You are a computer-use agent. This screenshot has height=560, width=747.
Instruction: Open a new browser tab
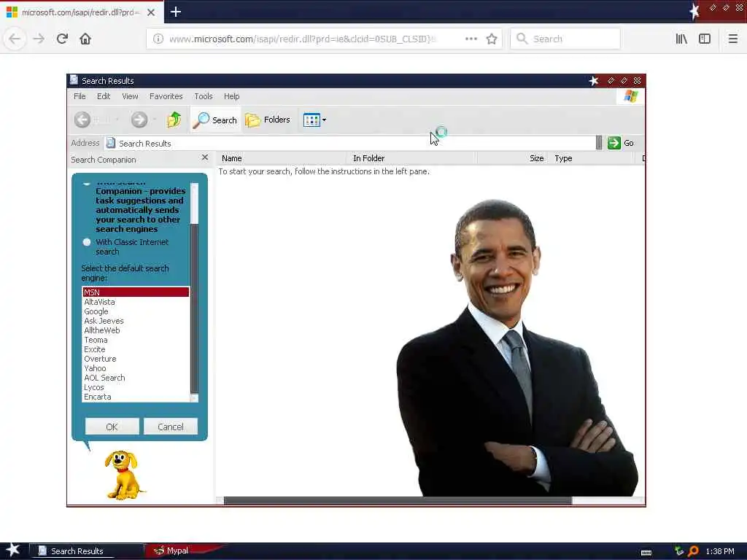click(175, 12)
